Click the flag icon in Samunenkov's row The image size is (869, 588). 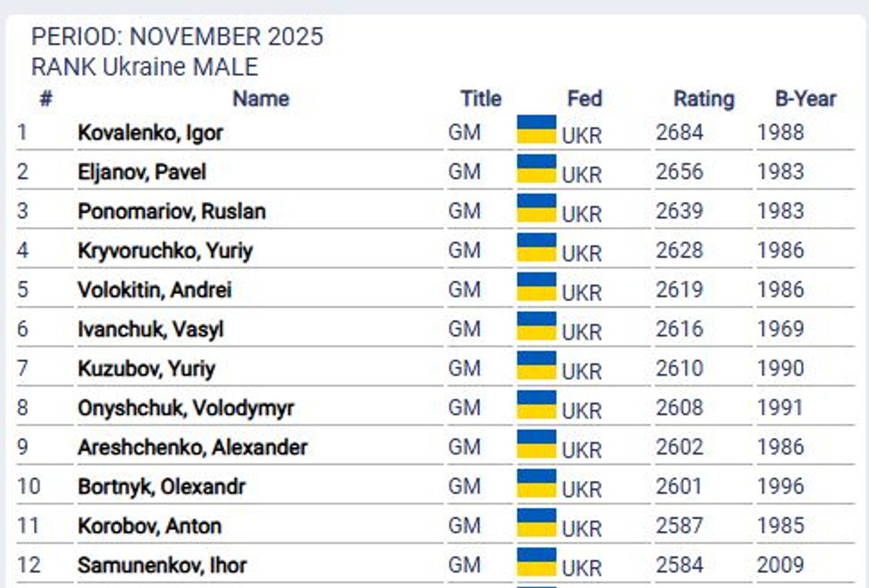[537, 561]
